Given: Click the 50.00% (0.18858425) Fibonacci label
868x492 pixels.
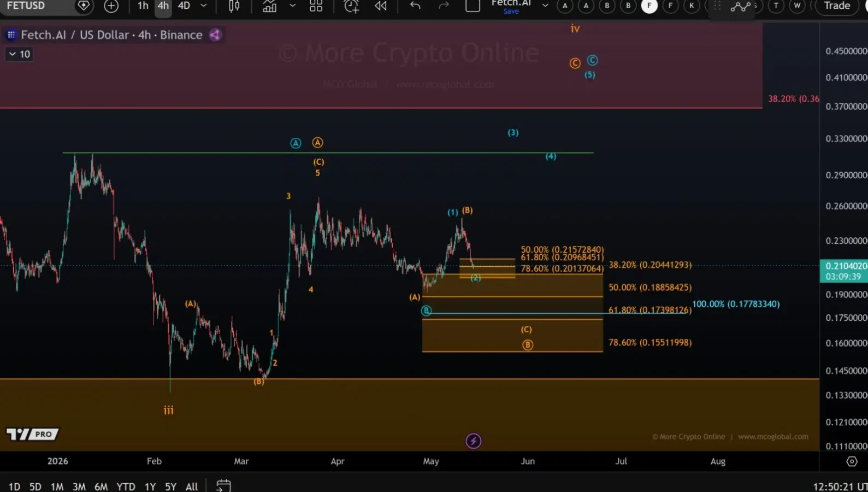Looking at the screenshot, I should click(650, 287).
